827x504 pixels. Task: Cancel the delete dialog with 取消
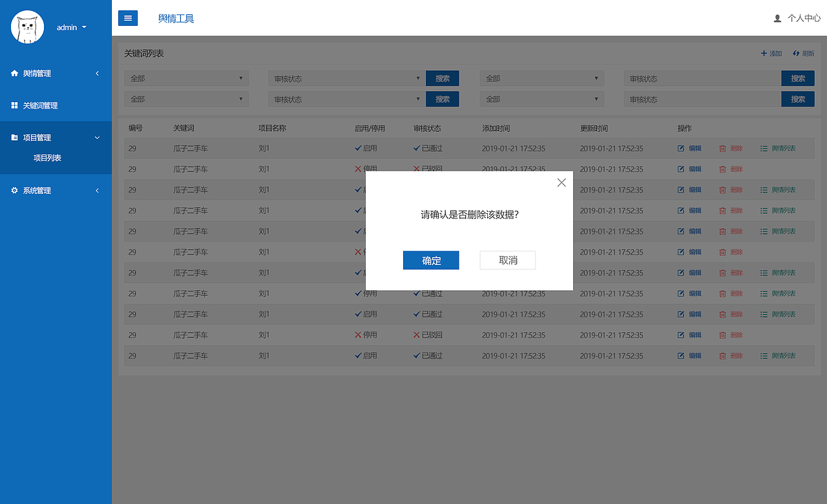pos(507,260)
